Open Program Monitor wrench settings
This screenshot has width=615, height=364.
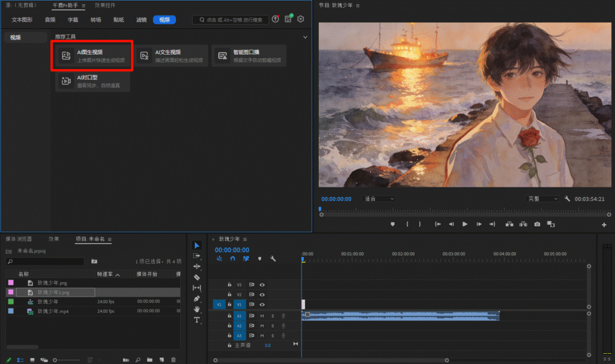(567, 199)
